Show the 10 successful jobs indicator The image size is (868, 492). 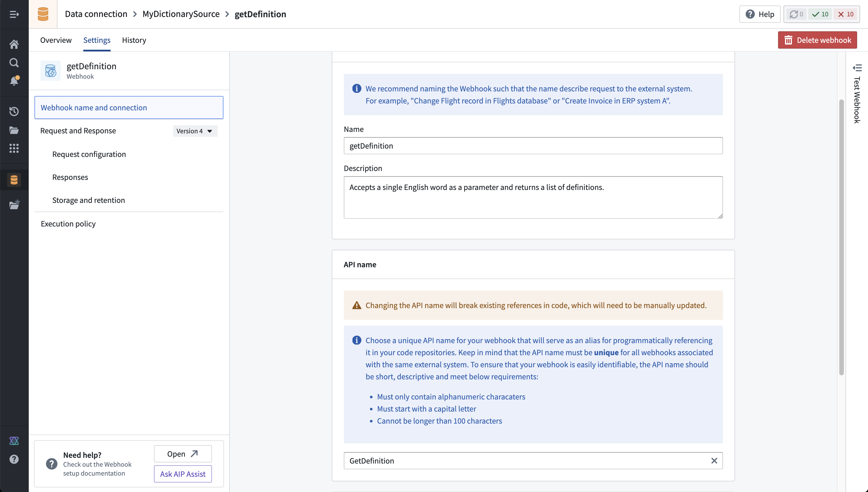click(x=820, y=14)
